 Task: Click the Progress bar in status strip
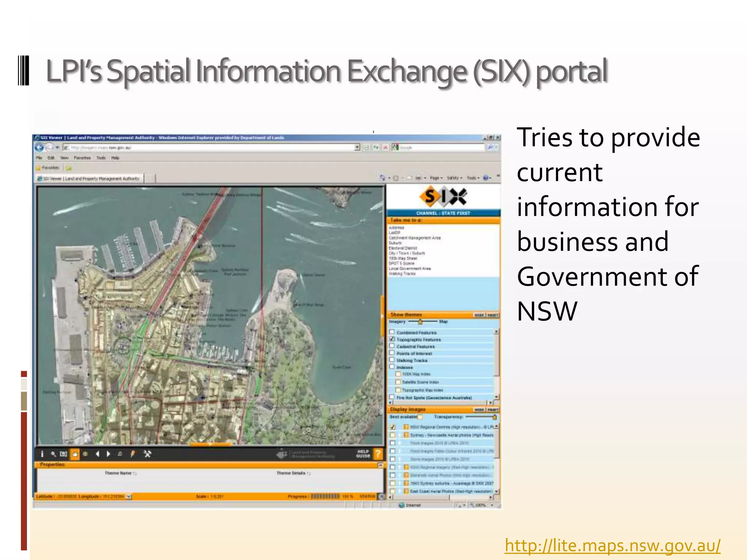(x=325, y=496)
